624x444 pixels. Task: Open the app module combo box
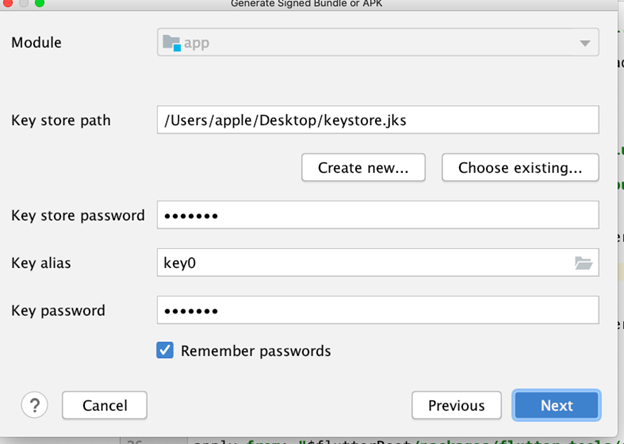(x=377, y=43)
